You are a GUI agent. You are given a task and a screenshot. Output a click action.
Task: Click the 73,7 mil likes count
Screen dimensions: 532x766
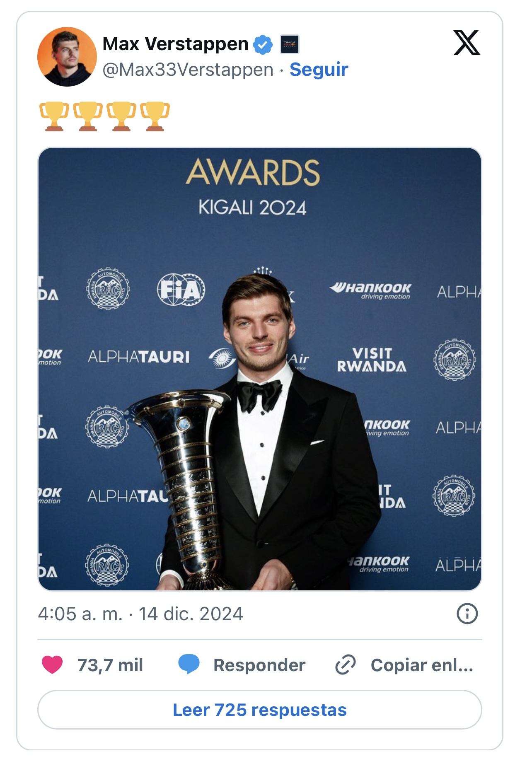(110, 665)
